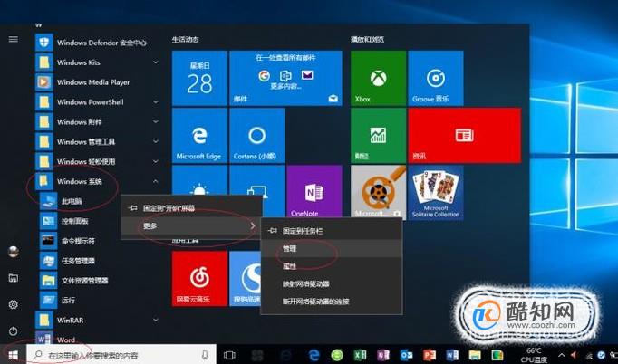618x364 pixels.
Task: Open Outlook from the taskbar
Action: pyautogui.click(x=406, y=355)
